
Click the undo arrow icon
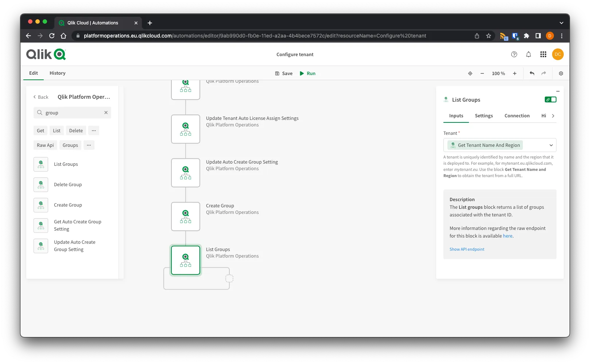tap(532, 73)
